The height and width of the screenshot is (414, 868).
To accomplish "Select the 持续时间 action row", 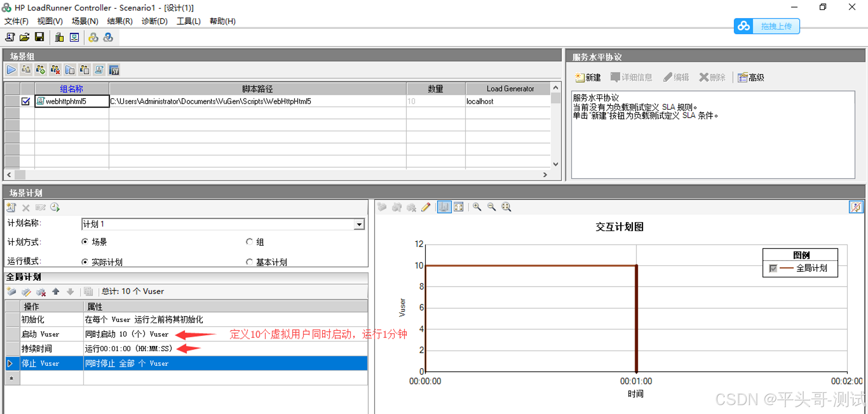I will [x=186, y=348].
